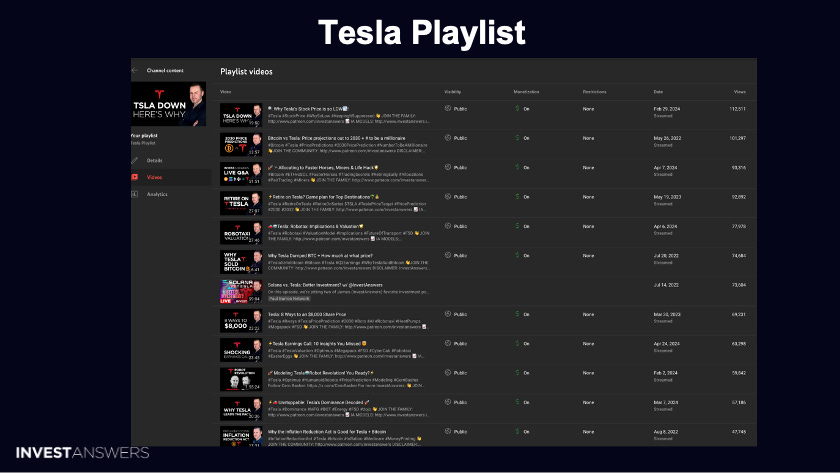Open 'Allocating to Faster Horses' video title

(324, 168)
